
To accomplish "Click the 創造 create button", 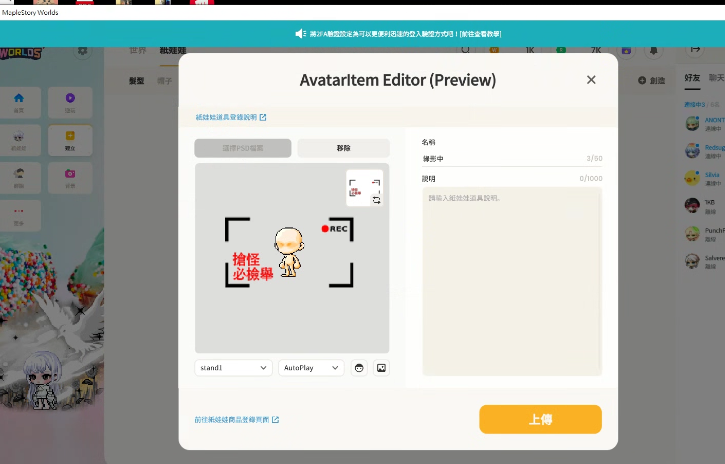I will click(651, 80).
